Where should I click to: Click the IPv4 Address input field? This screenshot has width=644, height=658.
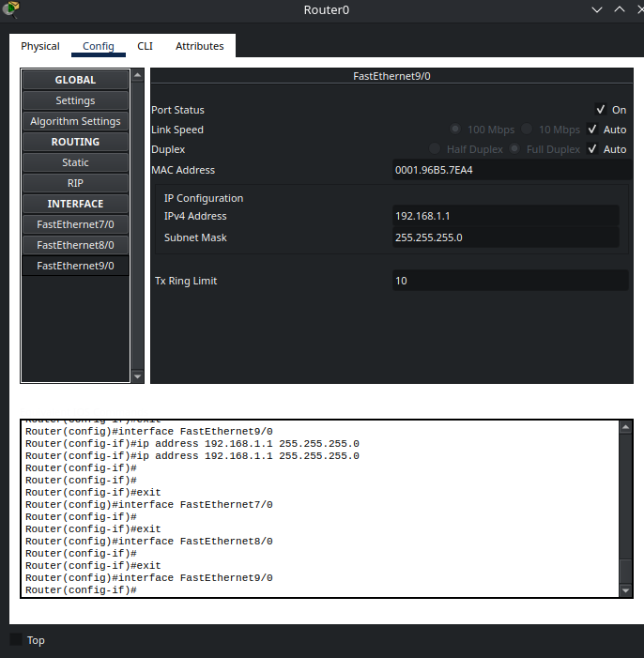[505, 216]
